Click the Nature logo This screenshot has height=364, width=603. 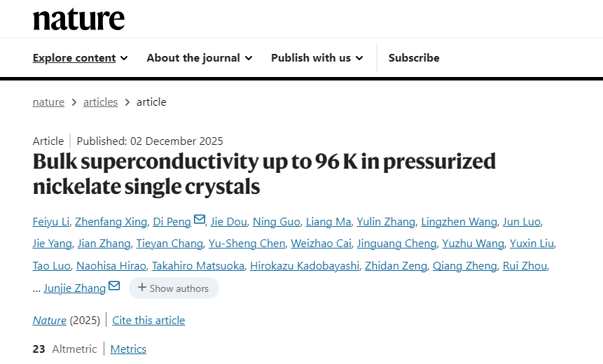78,18
